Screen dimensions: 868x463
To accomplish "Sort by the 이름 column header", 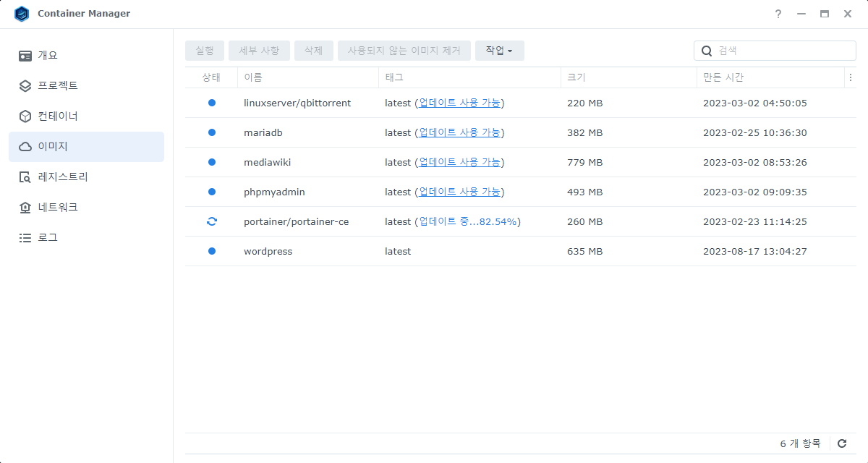I will coord(308,77).
